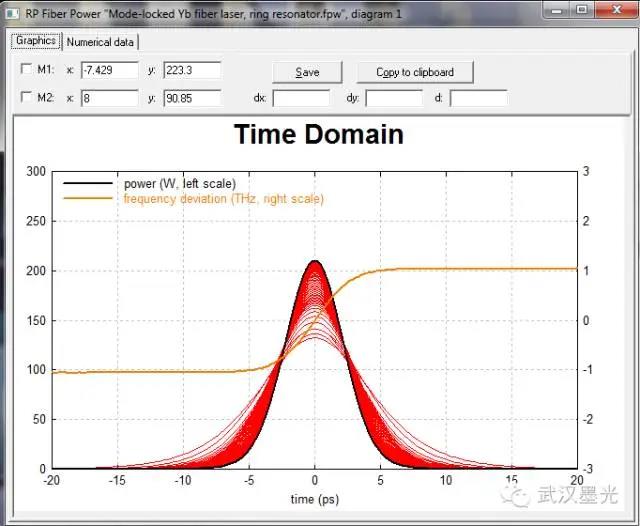This screenshot has width=640, height=526.
Task: Click the M1 x field showing -7.429
Action: [x=110, y=70]
